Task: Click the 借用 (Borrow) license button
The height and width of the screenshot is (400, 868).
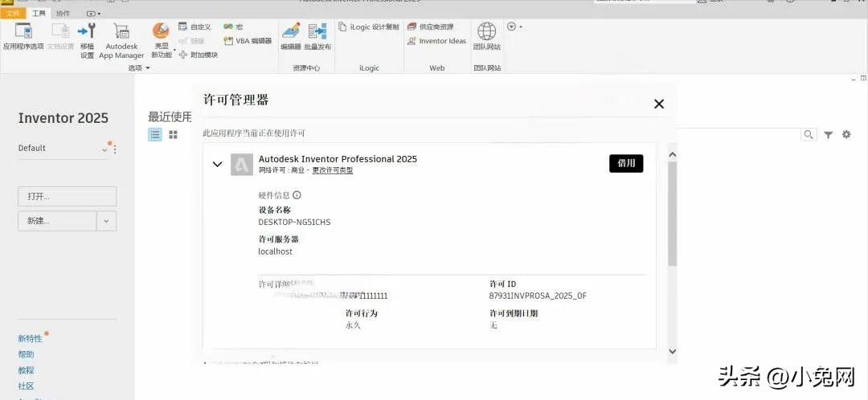Action: [626, 164]
